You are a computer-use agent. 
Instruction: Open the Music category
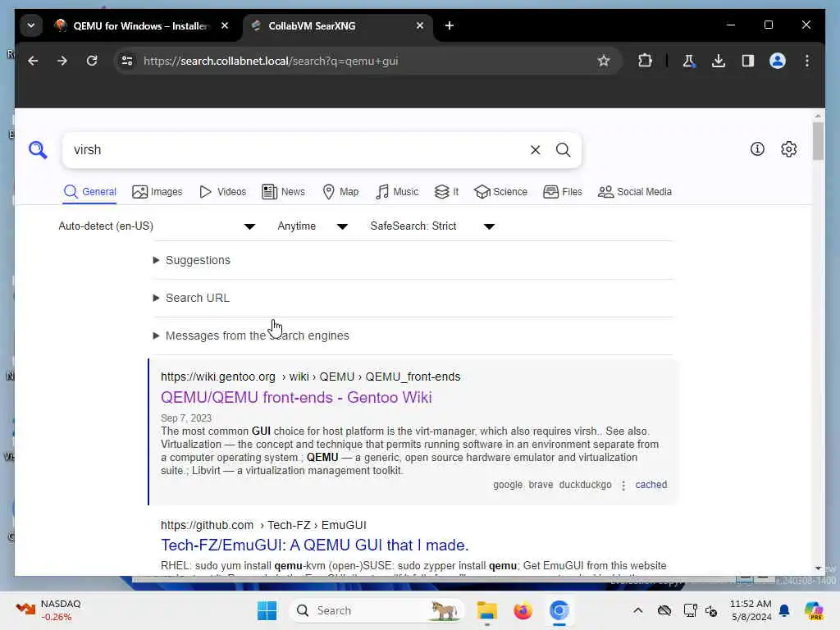coord(397,192)
